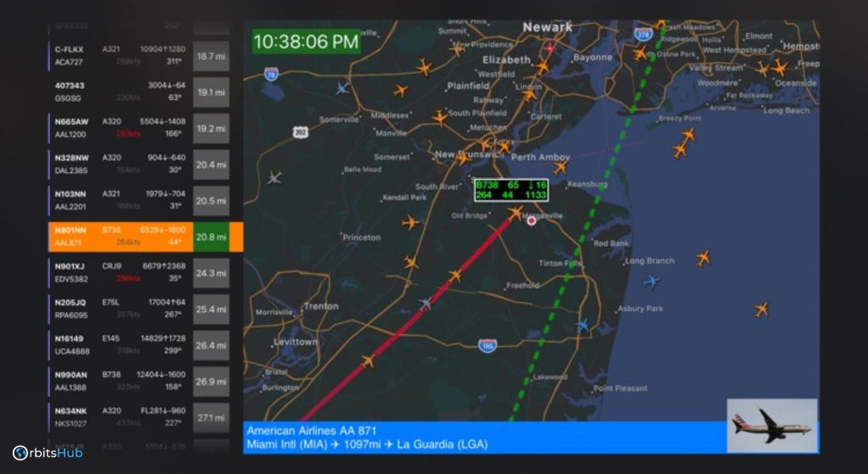Click the 26.4 mi distance badge
This screenshot has width=868, height=474.
(211, 345)
